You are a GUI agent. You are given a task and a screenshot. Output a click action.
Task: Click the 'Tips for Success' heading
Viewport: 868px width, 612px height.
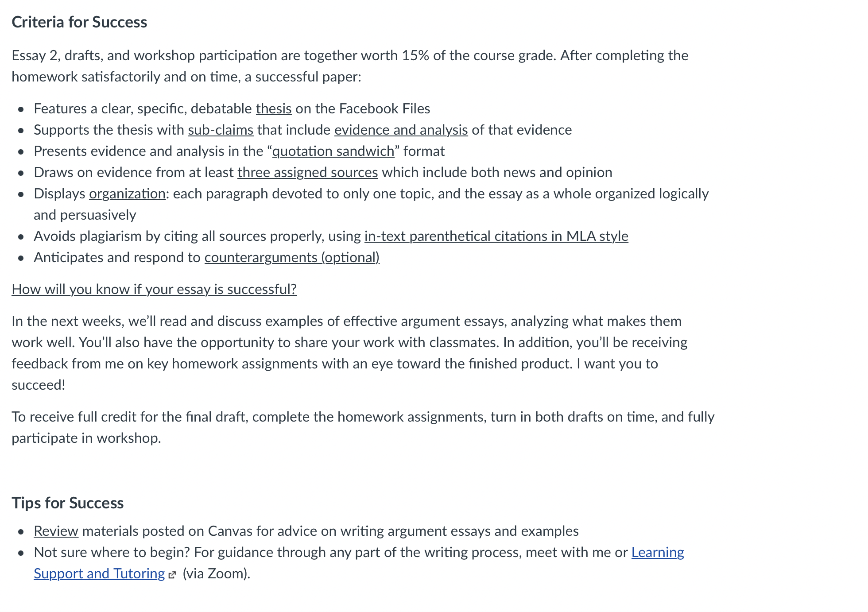[67, 503]
